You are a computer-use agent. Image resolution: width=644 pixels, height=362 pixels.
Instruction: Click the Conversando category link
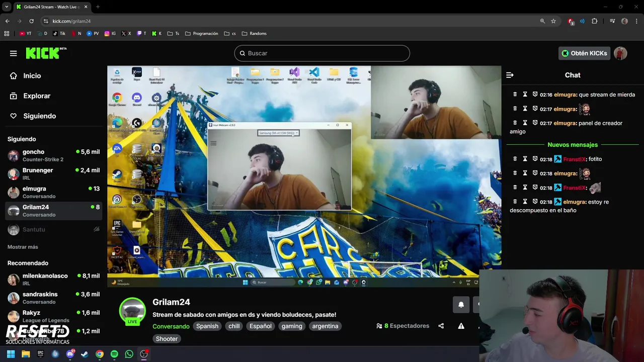tap(171, 326)
